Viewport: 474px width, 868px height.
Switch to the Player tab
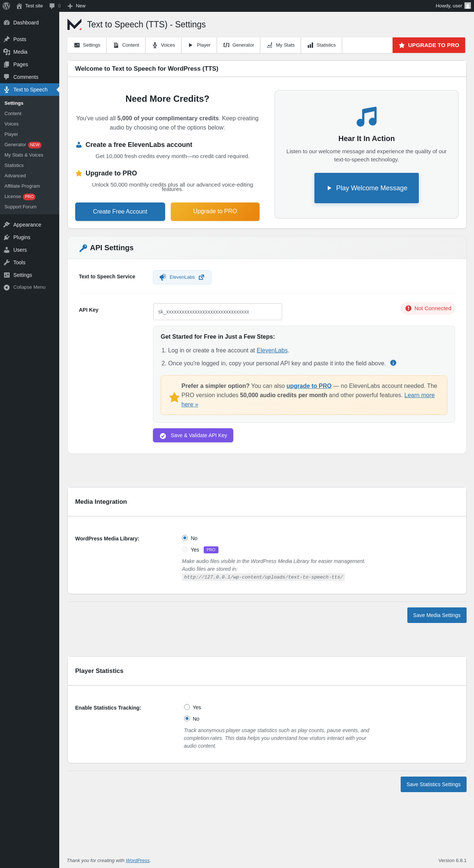(x=199, y=45)
